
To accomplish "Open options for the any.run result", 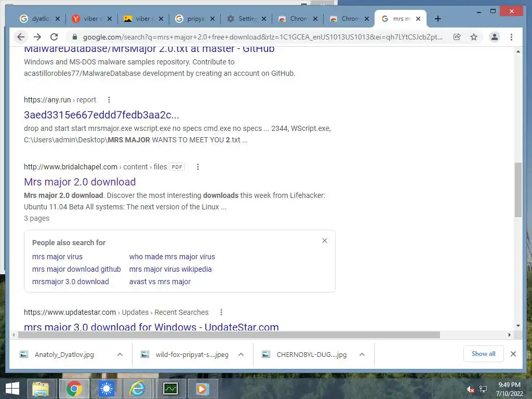I will [x=109, y=100].
